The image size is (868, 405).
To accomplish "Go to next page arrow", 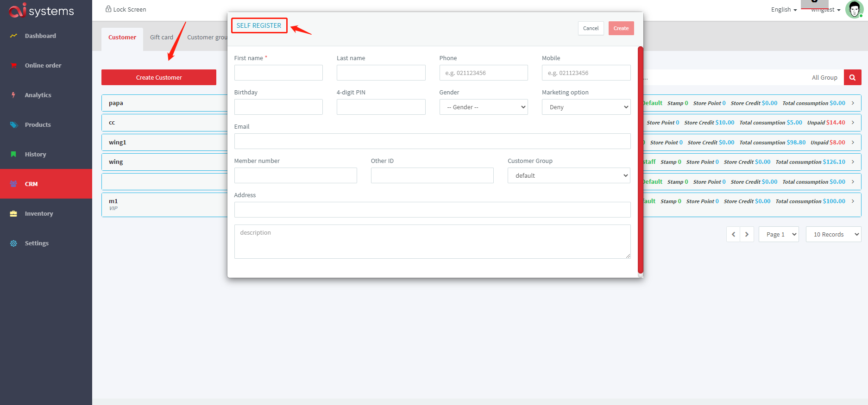I will click(747, 234).
